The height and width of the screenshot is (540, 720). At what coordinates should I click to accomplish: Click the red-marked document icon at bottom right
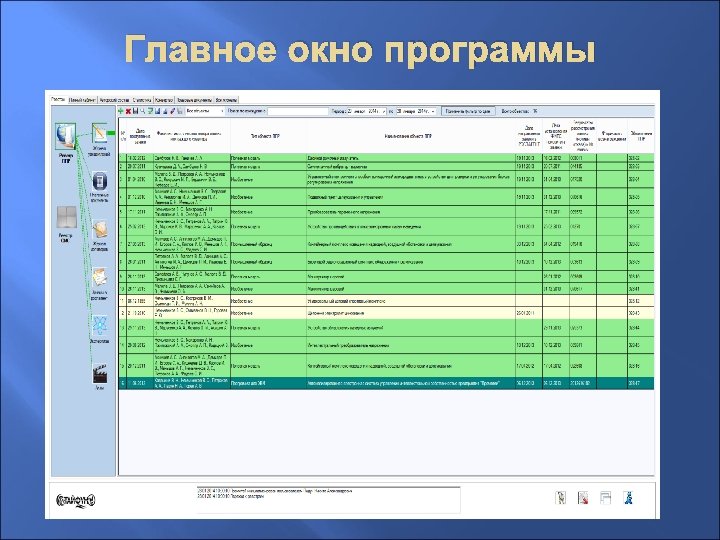coord(583,498)
